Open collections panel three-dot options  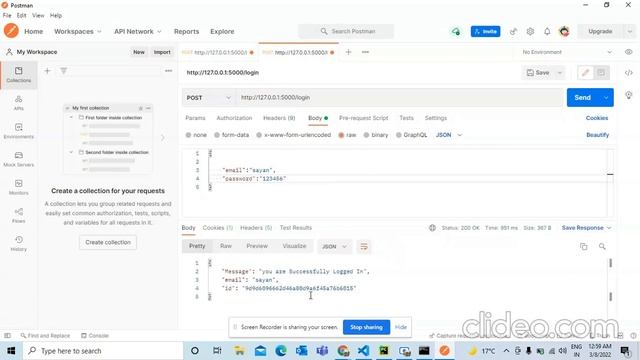168,71
